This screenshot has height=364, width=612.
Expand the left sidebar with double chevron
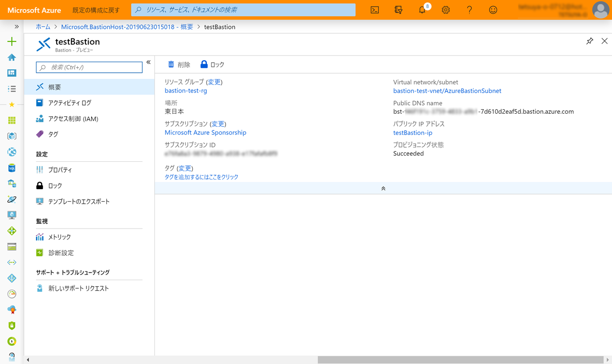coord(17,26)
